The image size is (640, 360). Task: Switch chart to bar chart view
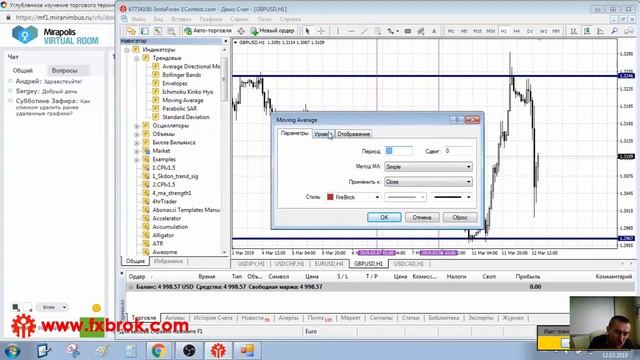573,31
